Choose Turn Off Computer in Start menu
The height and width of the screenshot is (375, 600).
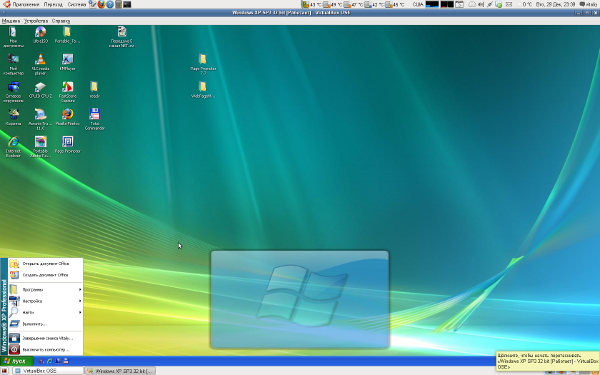pos(46,349)
